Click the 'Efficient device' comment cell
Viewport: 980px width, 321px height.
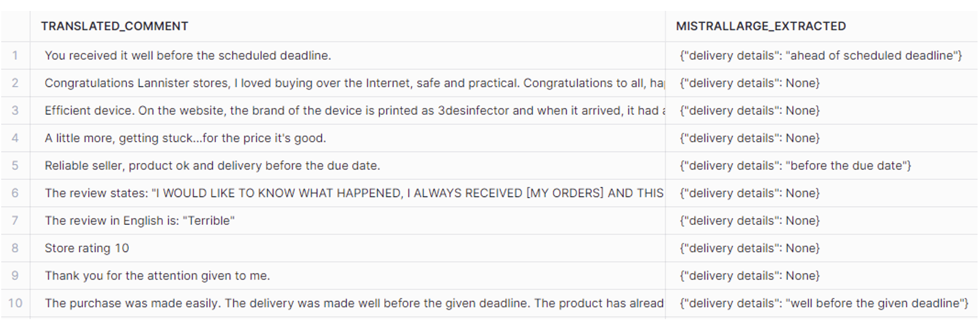[347, 111]
